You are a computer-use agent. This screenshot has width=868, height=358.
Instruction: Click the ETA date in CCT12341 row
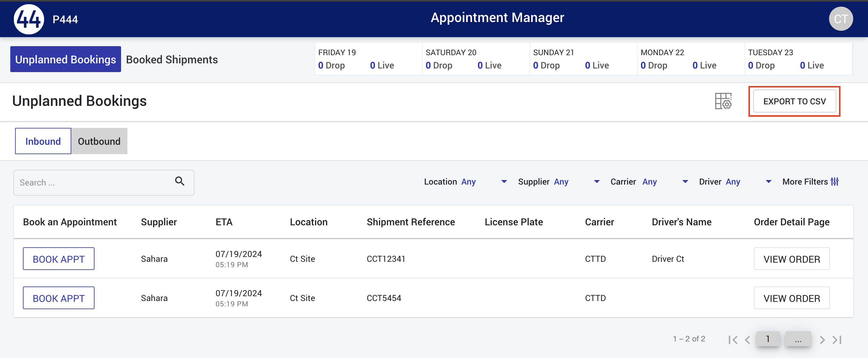click(x=239, y=254)
